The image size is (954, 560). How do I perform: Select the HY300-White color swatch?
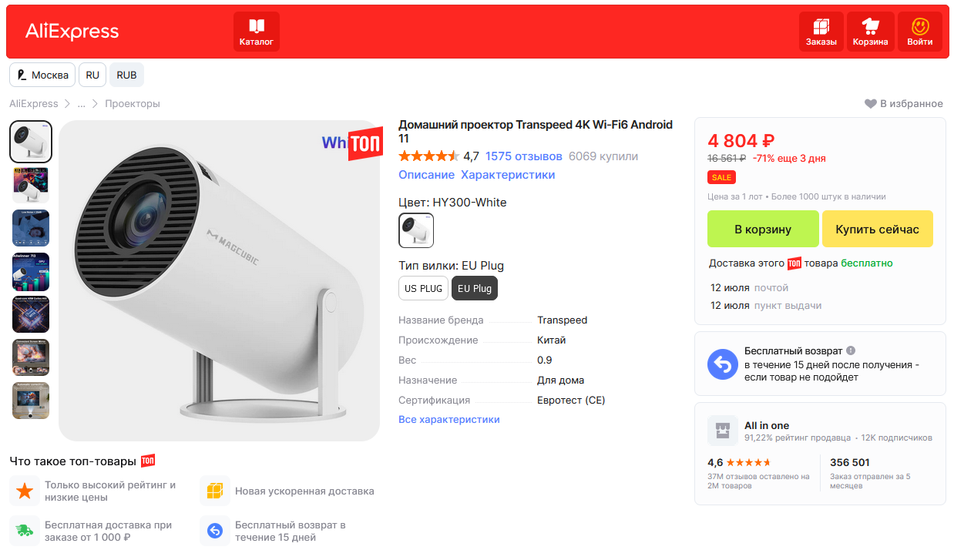[416, 230]
